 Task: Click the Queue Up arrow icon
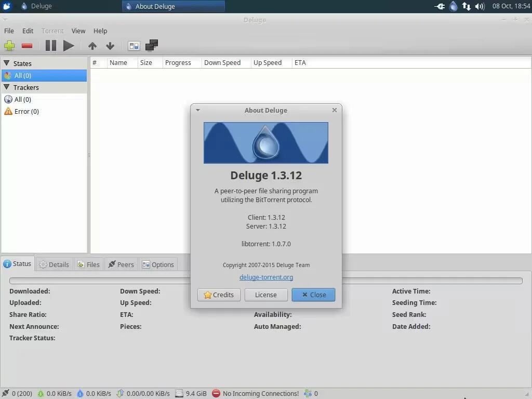[x=92, y=46]
